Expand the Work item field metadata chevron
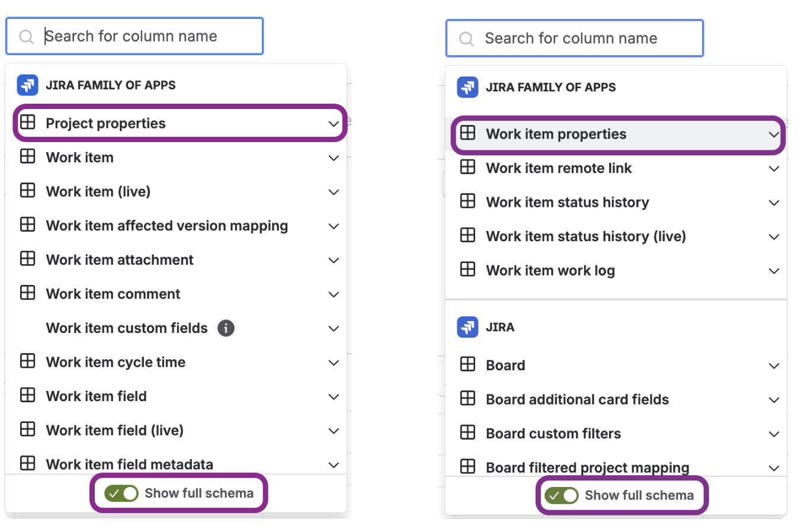This screenshot has height=532, width=801. 334,465
